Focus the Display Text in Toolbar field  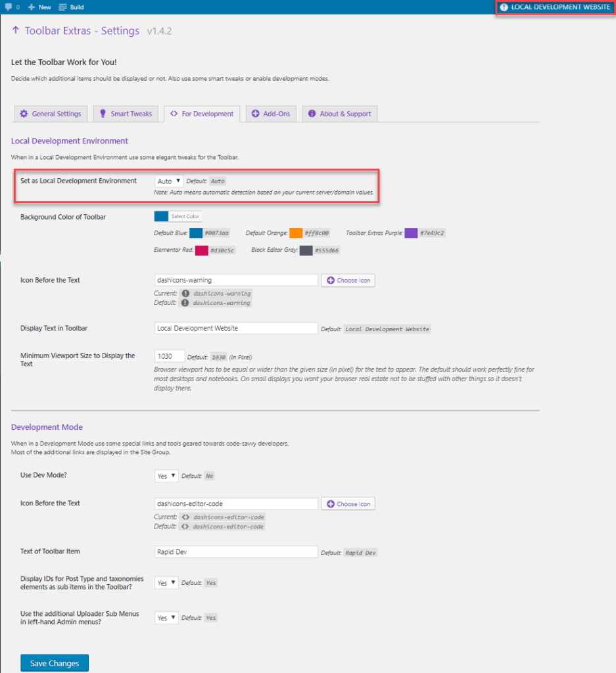click(236, 329)
